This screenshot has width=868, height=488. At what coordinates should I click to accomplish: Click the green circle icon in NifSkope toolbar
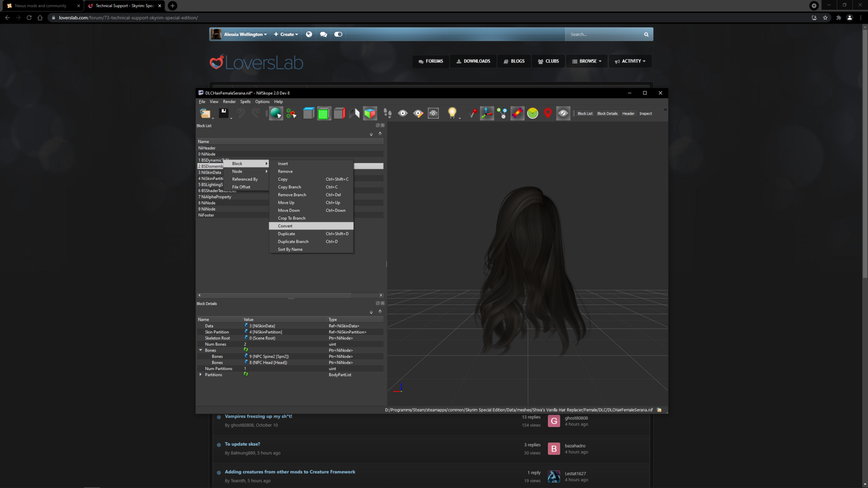[533, 113]
